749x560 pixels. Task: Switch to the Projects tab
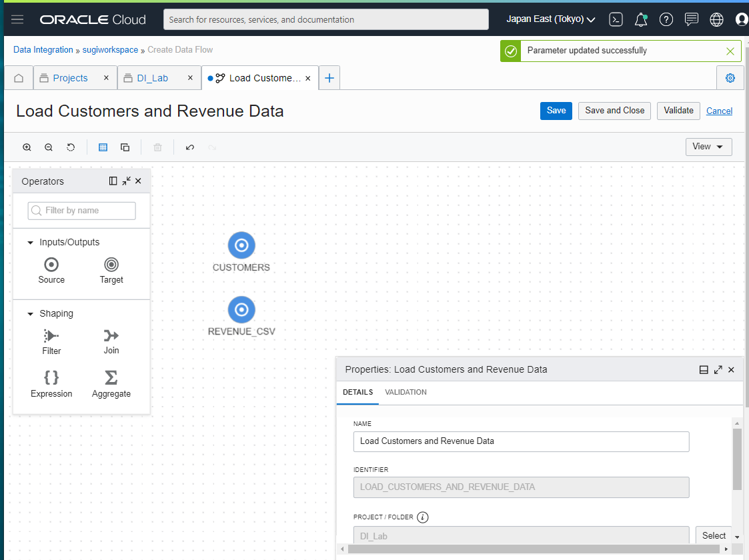pos(70,78)
